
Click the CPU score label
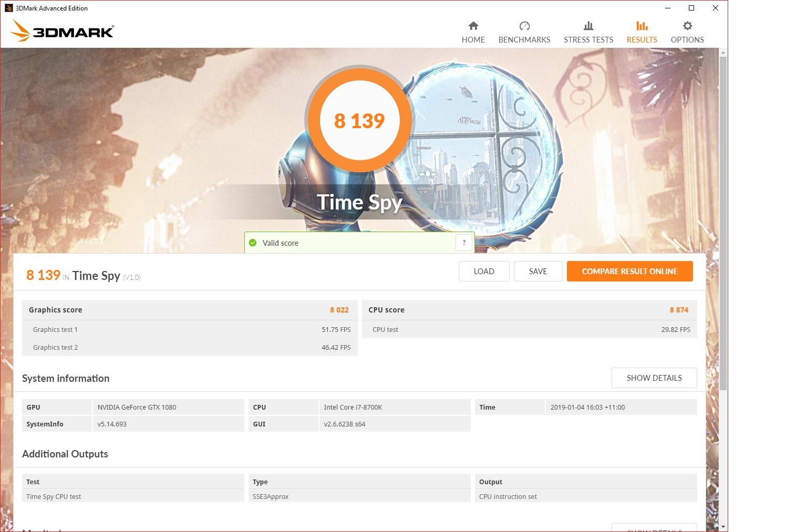(x=386, y=310)
